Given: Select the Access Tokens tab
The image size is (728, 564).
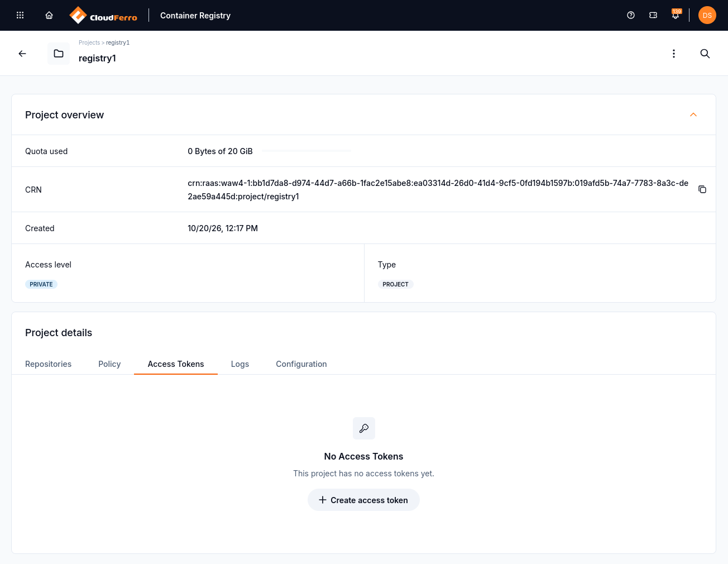Looking at the screenshot, I should click(176, 364).
